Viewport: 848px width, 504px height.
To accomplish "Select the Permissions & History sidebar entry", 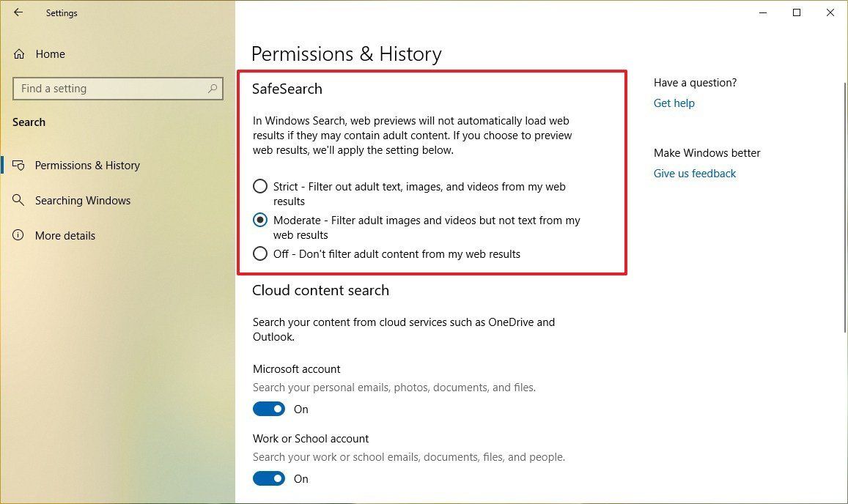I will pos(87,165).
